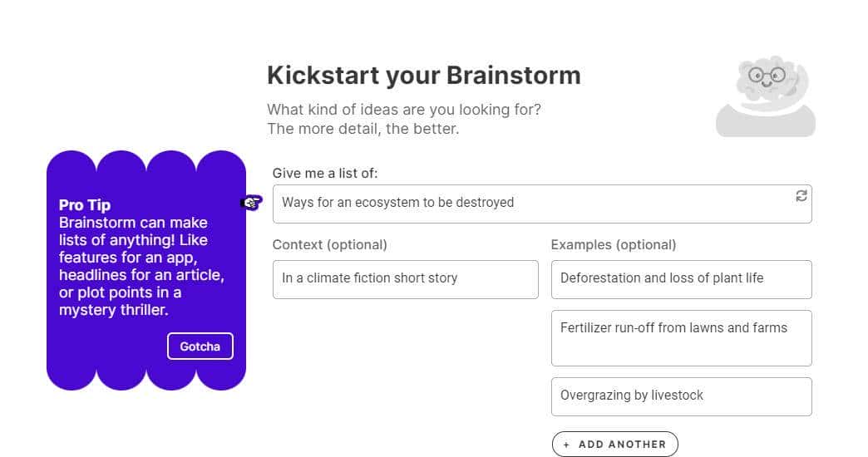Image resolution: width=868 pixels, height=457 pixels.
Task: Click the 'Context (optional)' label
Action: pos(329,245)
